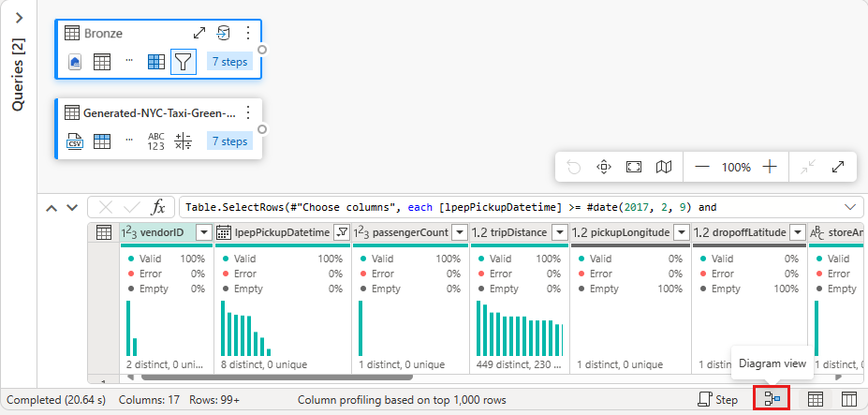Screen dimensions: 868x415
Task: Switch to schema view icon
Action: click(848, 398)
